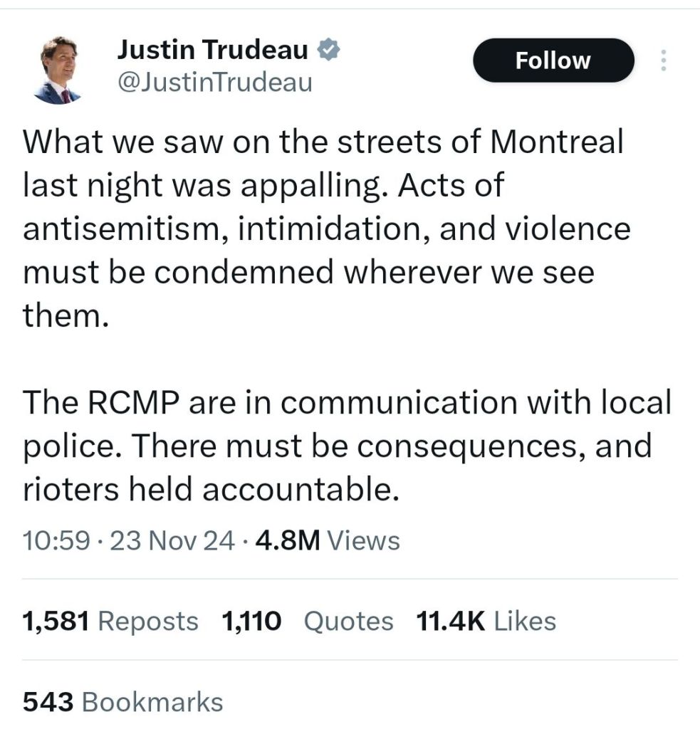This screenshot has height=729, width=700.
Task: Click the word "Montreal" in the tweet
Action: click(557, 142)
